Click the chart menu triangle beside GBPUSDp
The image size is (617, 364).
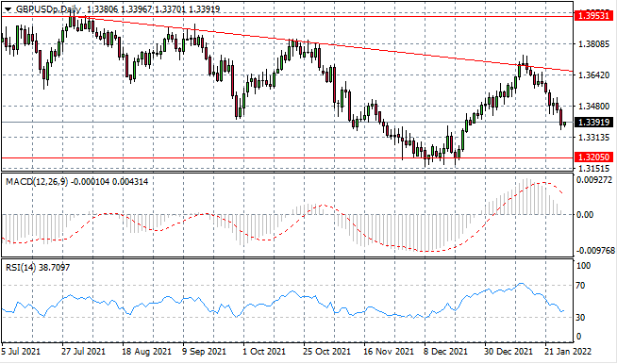(8, 9)
